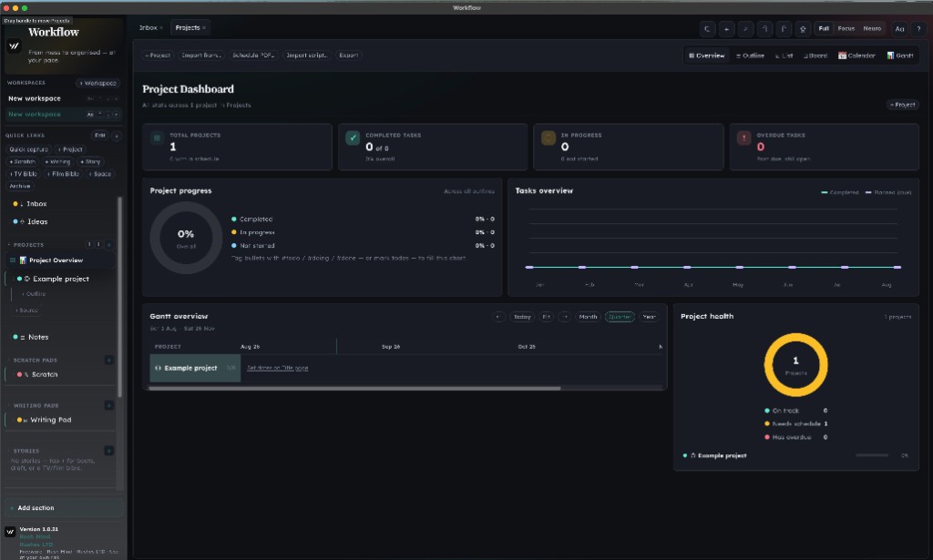Switch to the Overview view tab
Viewport: 933px width, 560px height.
point(706,56)
